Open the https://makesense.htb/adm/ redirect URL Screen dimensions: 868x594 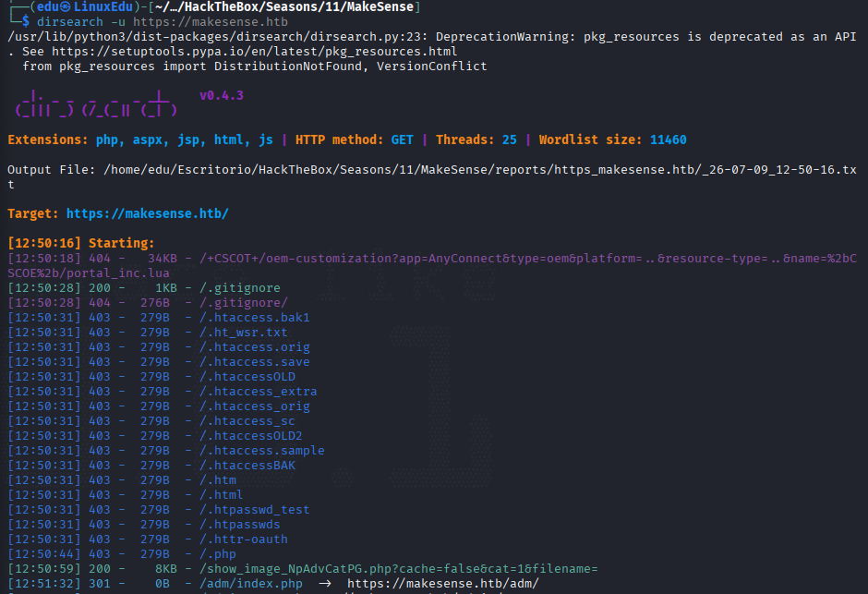443,584
